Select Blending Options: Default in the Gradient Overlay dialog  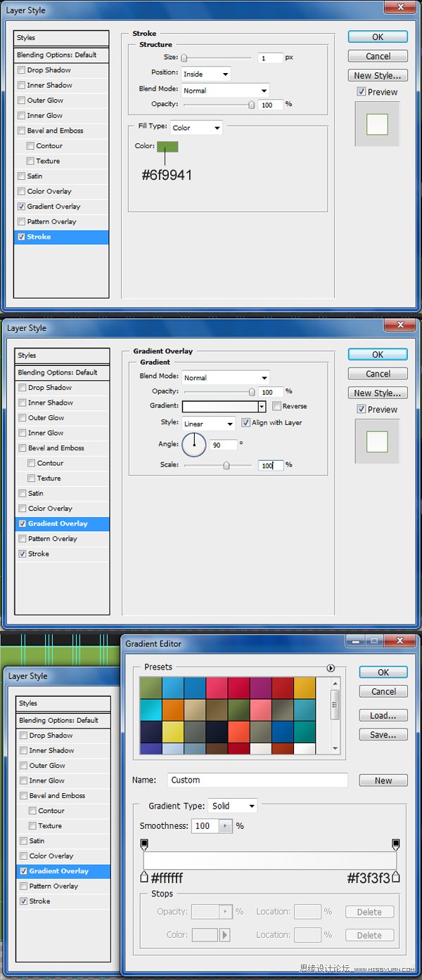coord(62,372)
